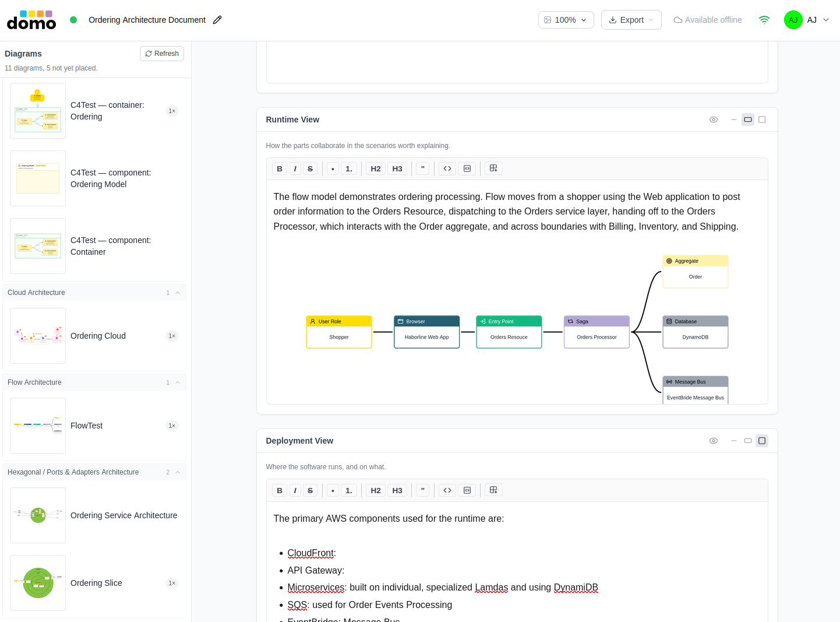
Task: Insert table in Runtime View editor
Action: pyautogui.click(x=493, y=168)
